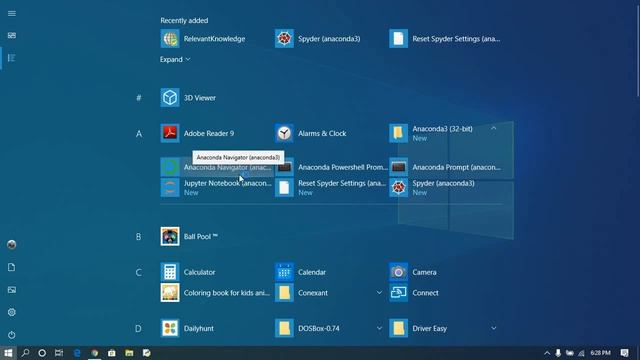The image size is (640, 360).
Task: Open Pictures from Start sidebar
Action: pos(12,290)
